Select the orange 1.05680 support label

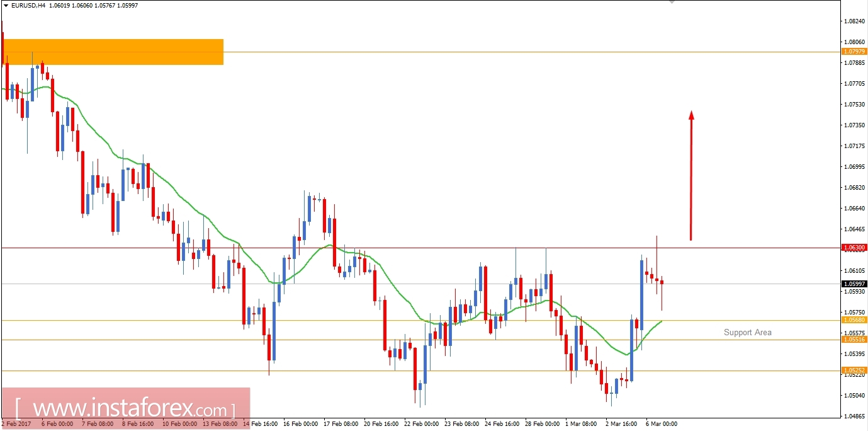853,321
